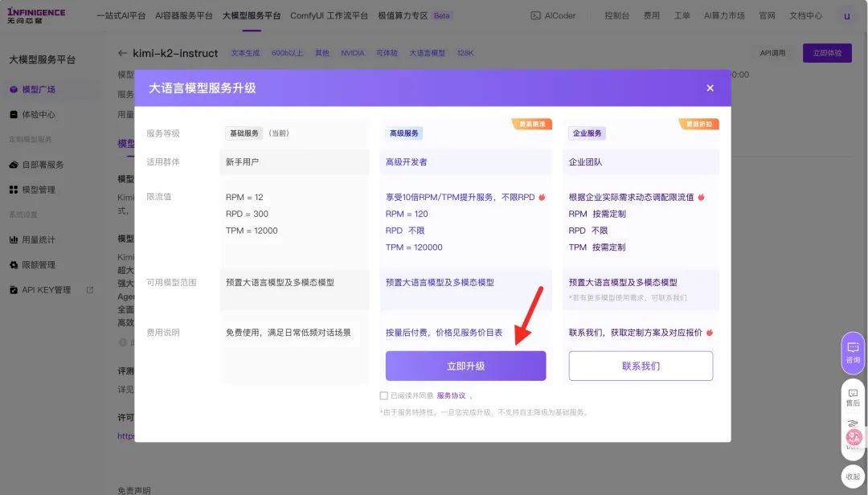Click the 立即升级 button
The width and height of the screenshot is (868, 495).
point(465,366)
